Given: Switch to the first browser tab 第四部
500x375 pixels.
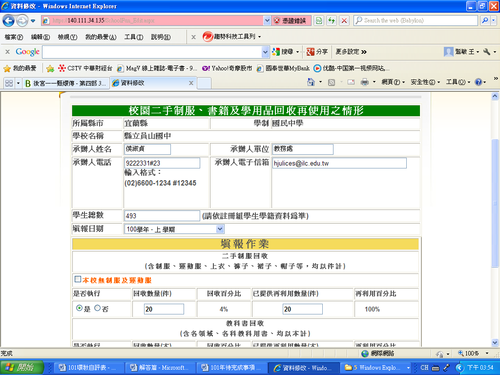Looking at the screenshot, I should point(66,83).
